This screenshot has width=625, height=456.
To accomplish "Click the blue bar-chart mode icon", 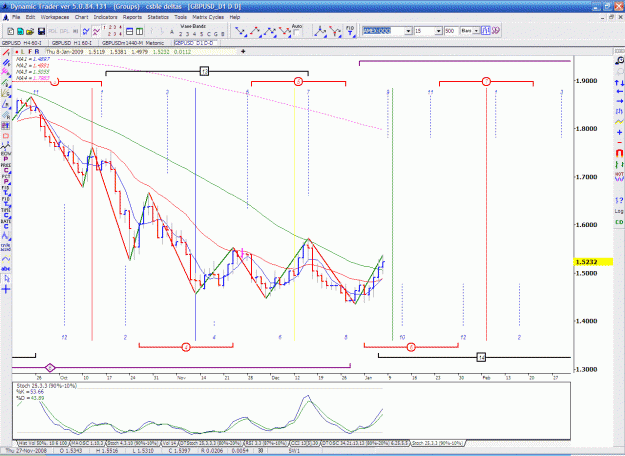I will (x=485, y=31).
